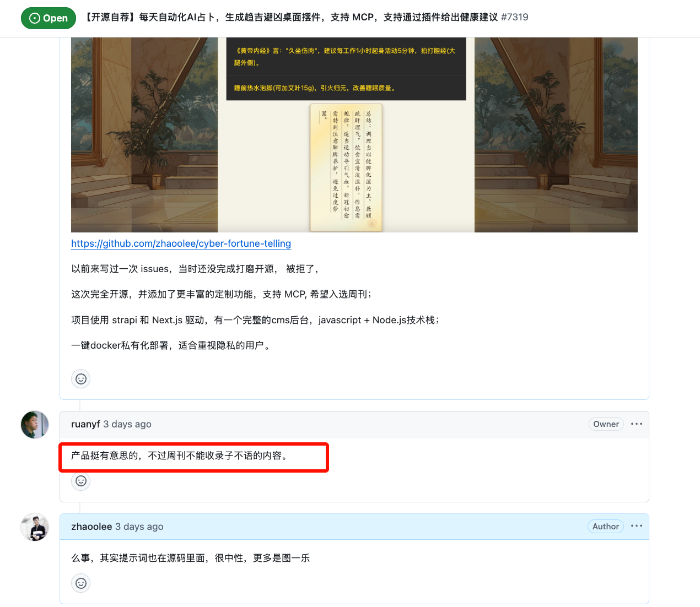
Task: Click the zhaoolee username link
Action: [x=91, y=527]
